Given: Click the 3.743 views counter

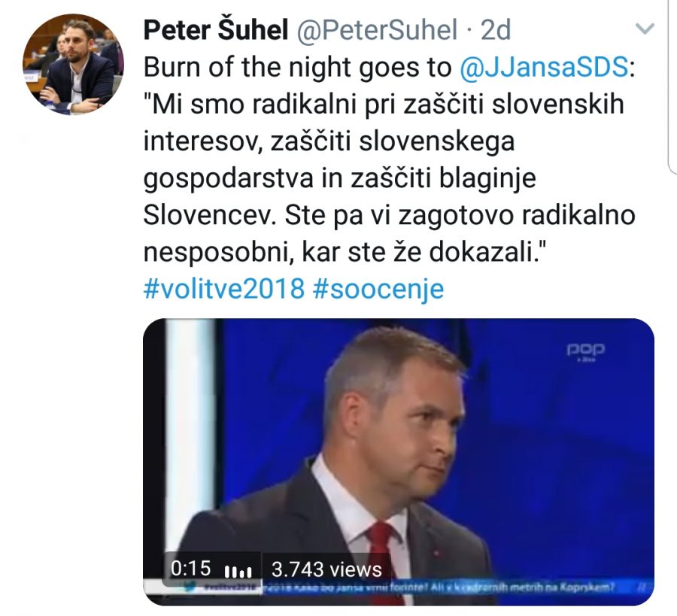Looking at the screenshot, I should click(326, 569).
